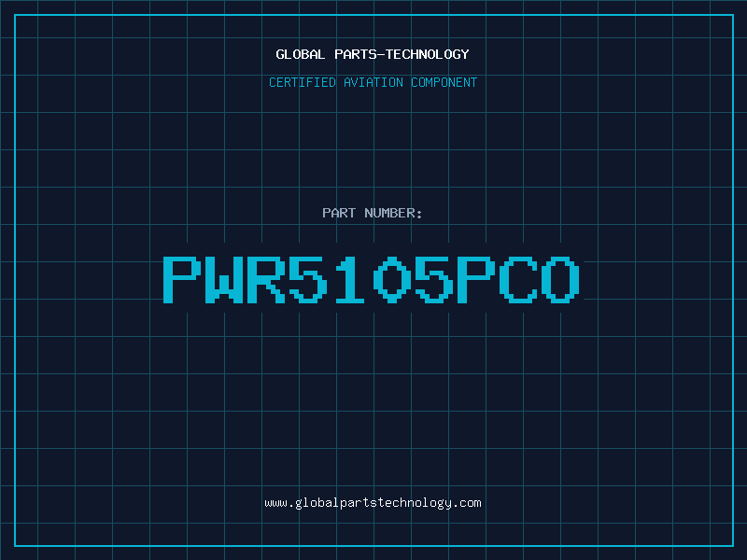Select the CERTIFIED AVIATION COMPONENT subtitle
This screenshot has width=747, height=560.
tap(373, 82)
